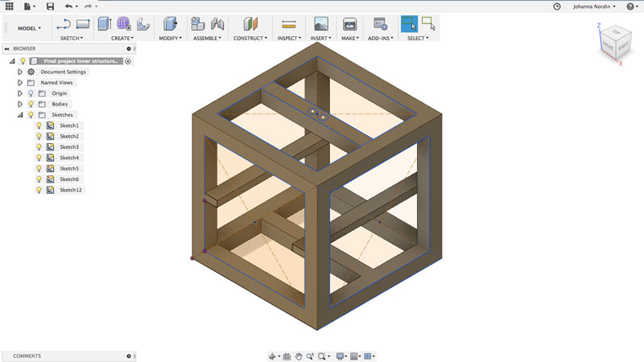Click the Look At tool icon
This screenshot has height=362, width=644.
(x=287, y=356)
